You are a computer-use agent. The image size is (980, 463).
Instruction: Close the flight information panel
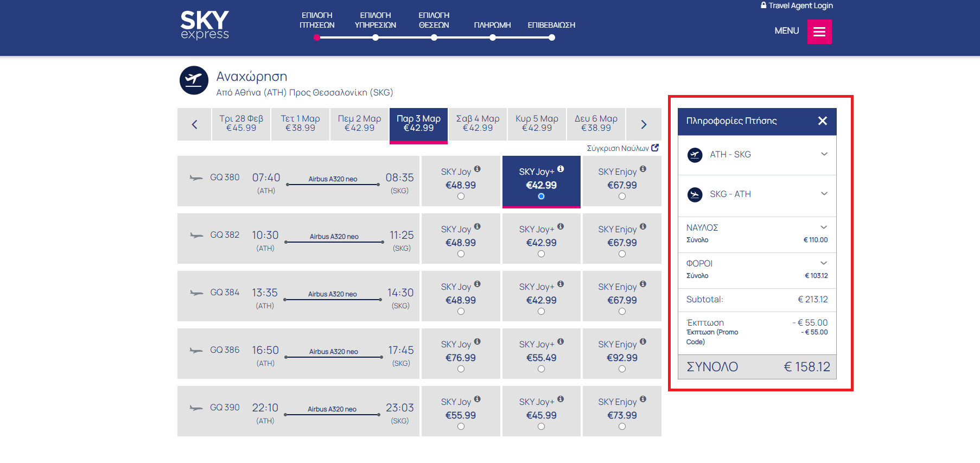(x=823, y=121)
